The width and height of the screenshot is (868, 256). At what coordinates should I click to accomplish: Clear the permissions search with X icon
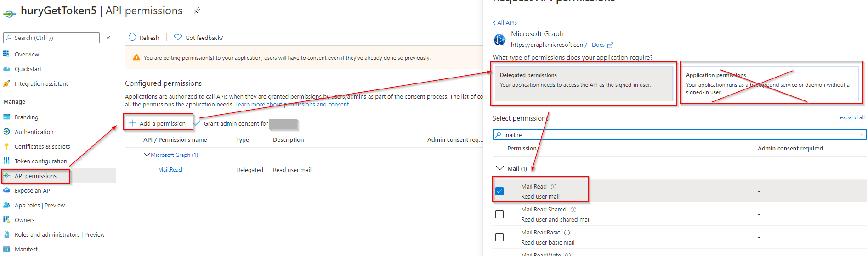click(861, 135)
